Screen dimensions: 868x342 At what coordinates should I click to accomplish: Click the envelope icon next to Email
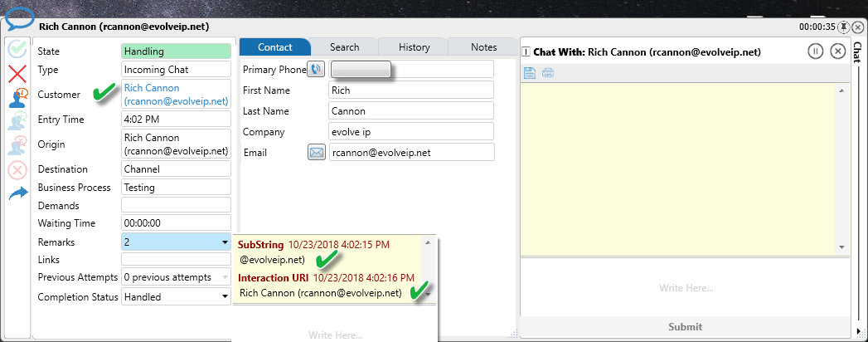(316, 152)
